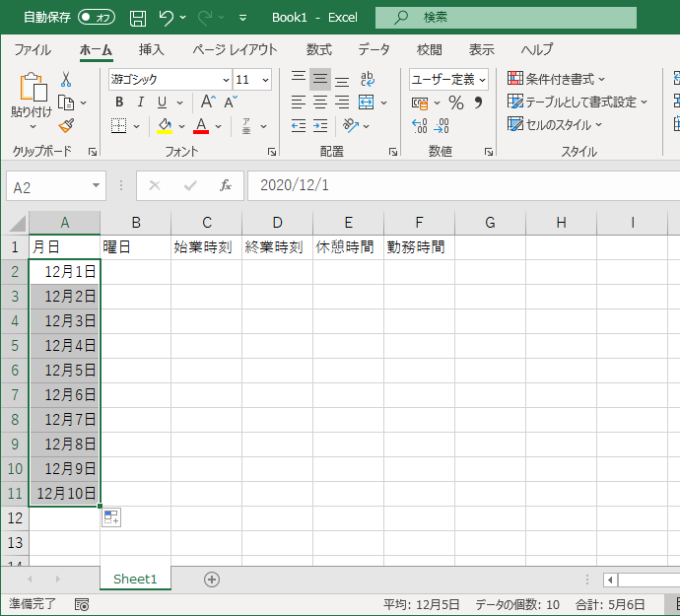
Task: Click the Percent Style icon
Action: pyautogui.click(x=456, y=103)
